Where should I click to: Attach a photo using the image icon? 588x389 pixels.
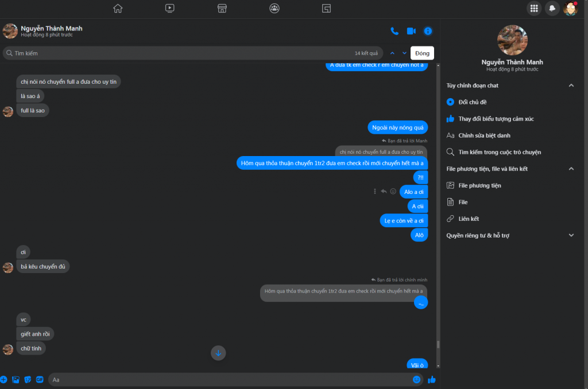(16, 379)
